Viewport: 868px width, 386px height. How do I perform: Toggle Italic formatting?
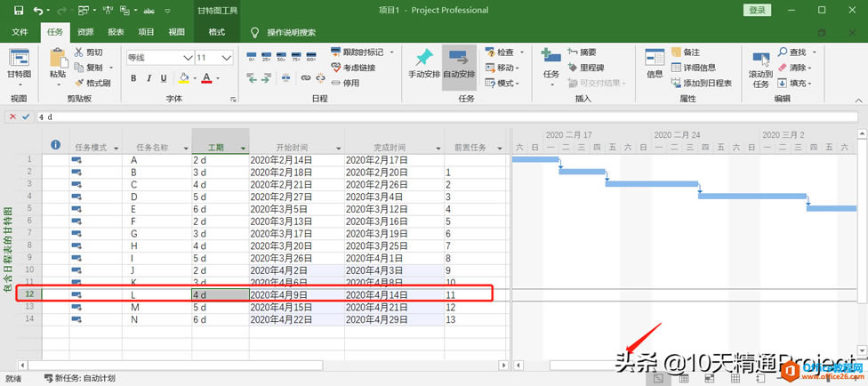point(149,78)
